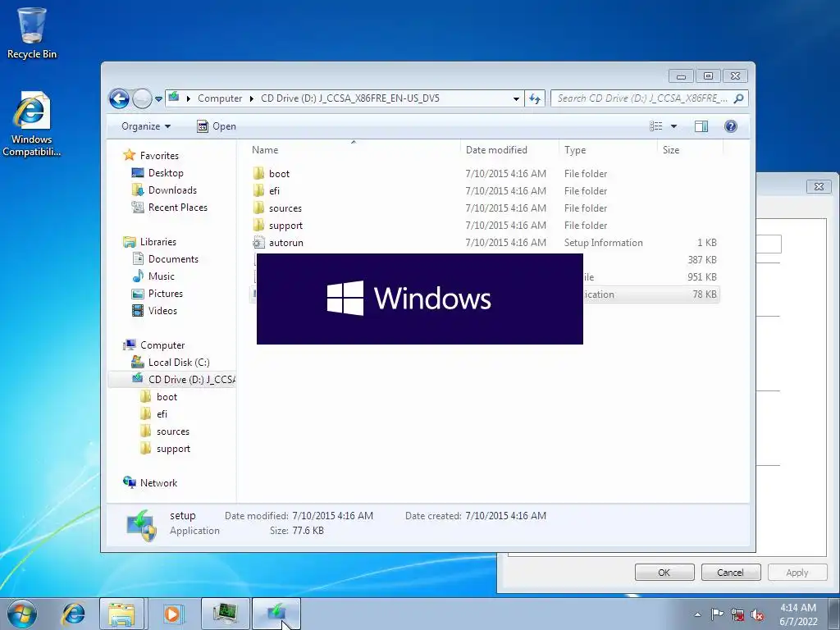The image size is (840, 630).
Task: Switch to the setup taskbar button
Action: click(276, 614)
